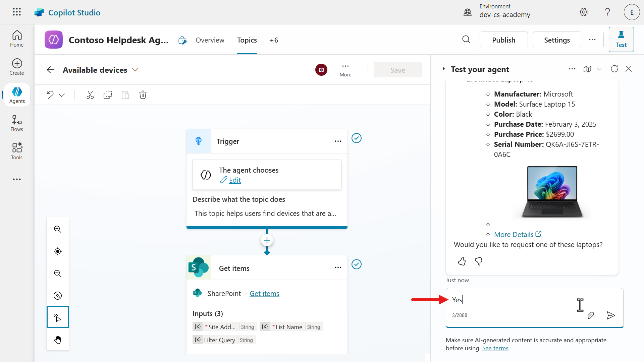Select the hand pan tool

click(x=58, y=340)
